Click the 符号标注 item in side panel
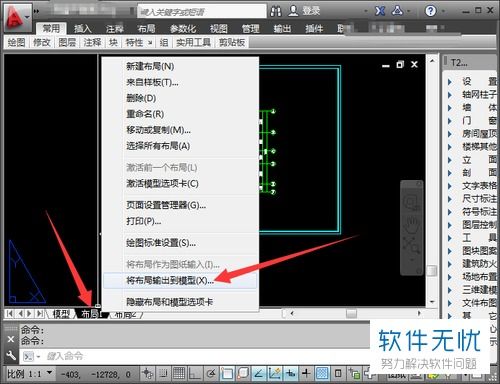Screen dimensions: 500x384 (x=479, y=212)
